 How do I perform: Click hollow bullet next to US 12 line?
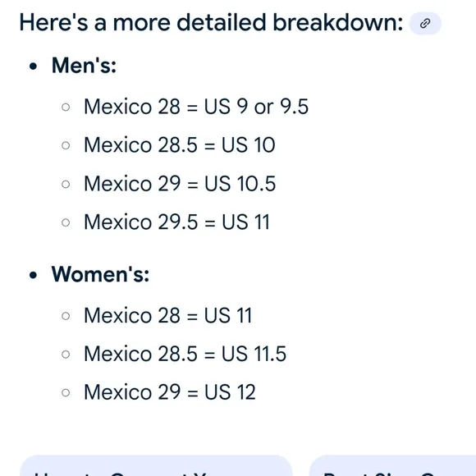click(x=66, y=392)
